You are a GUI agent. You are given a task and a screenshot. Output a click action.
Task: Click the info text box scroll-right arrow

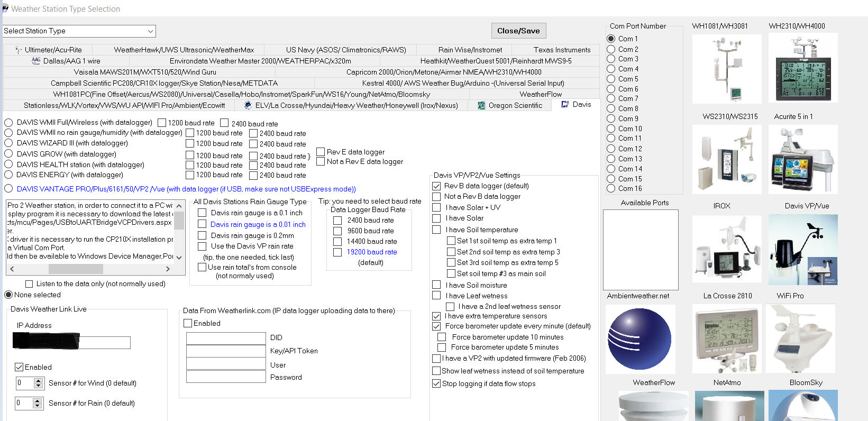[168, 269]
